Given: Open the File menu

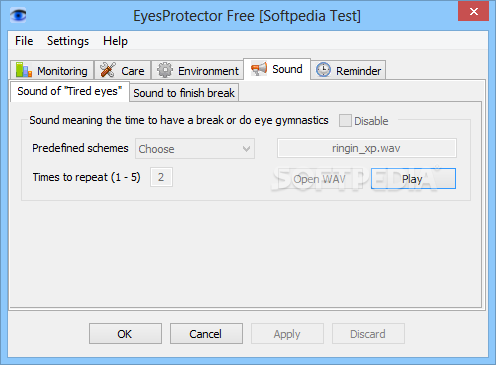Looking at the screenshot, I should [x=24, y=41].
